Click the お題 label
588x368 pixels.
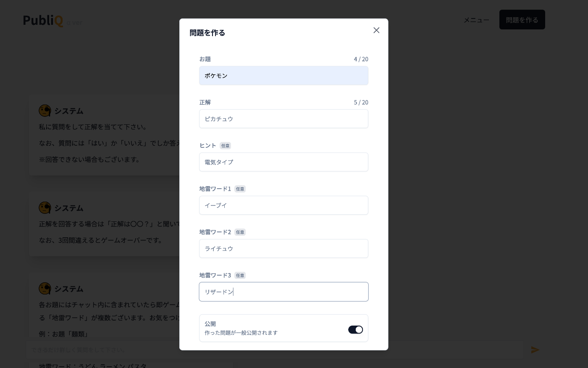pos(205,59)
